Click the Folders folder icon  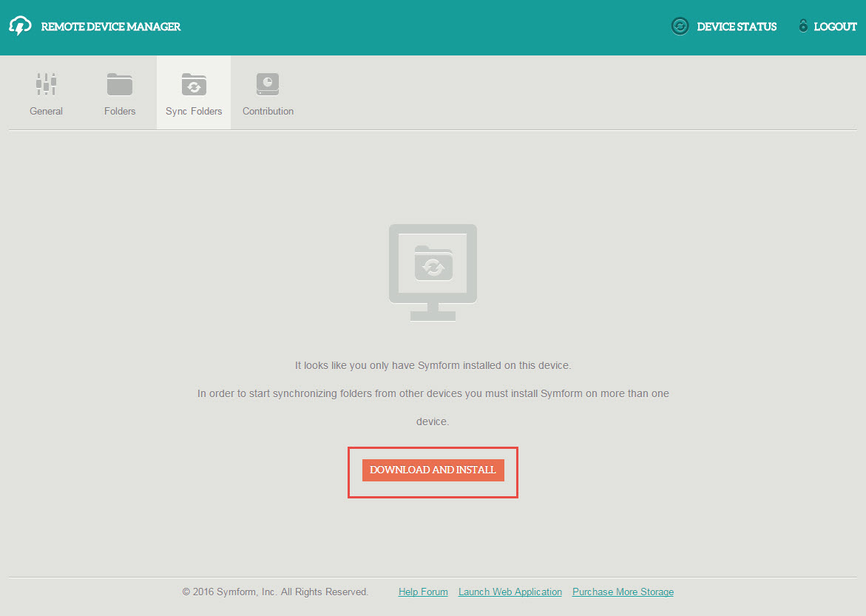tap(119, 84)
